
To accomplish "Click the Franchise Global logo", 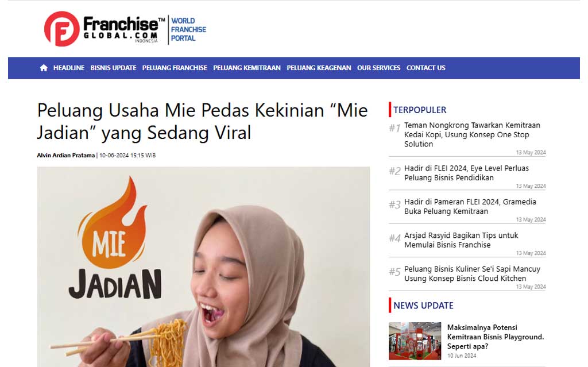I will [x=105, y=29].
